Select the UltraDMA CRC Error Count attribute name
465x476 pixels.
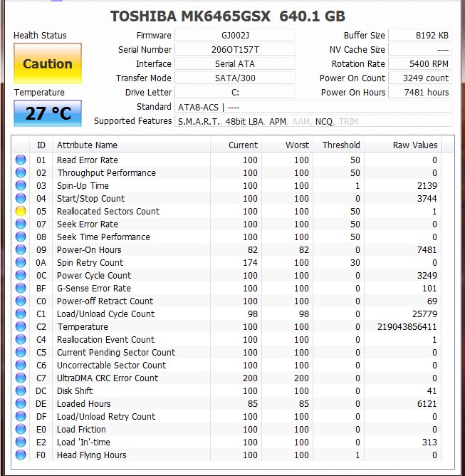[108, 378]
